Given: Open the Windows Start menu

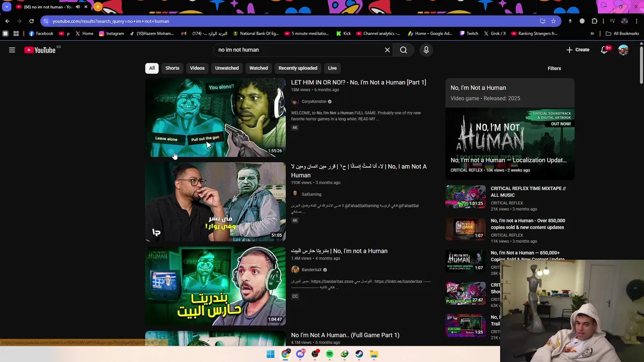Looking at the screenshot, I should [271, 354].
